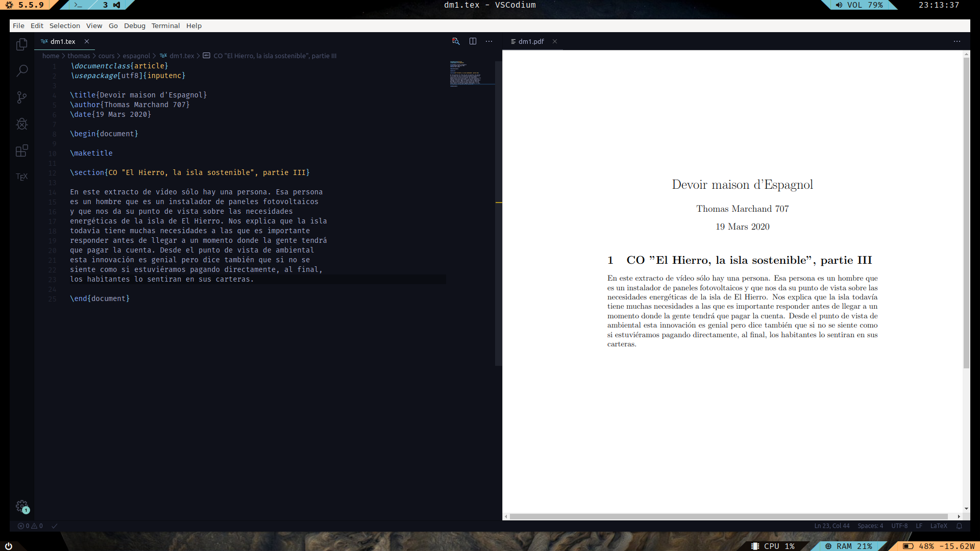
Task: Click the extensions icon in left sidebar
Action: click(x=21, y=151)
